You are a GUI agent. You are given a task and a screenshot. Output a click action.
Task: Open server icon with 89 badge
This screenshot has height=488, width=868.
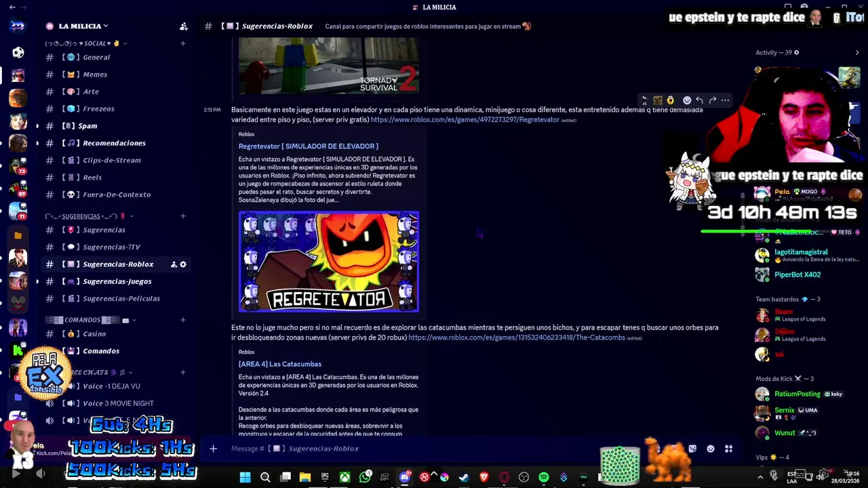coord(18,189)
